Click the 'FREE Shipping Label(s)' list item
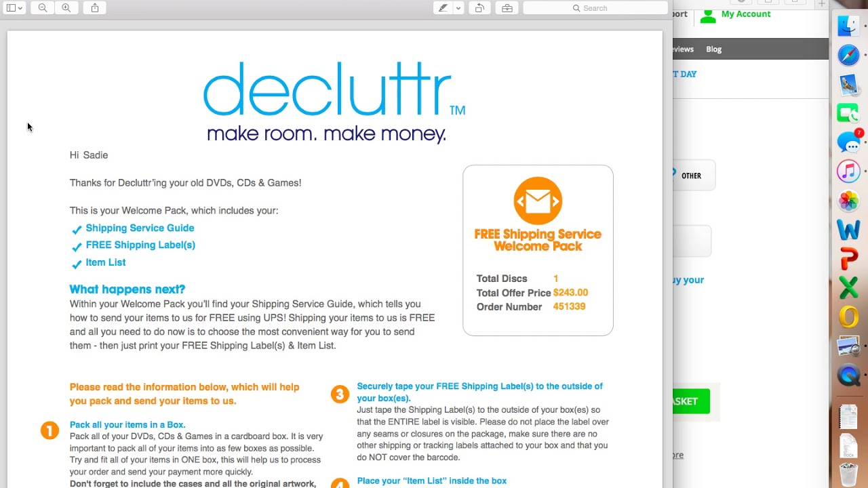This screenshot has height=488, width=868. click(140, 245)
